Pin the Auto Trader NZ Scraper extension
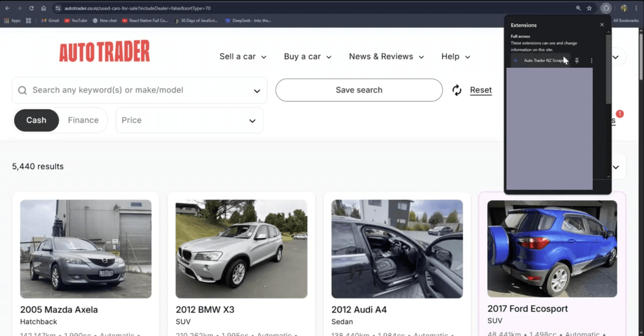This screenshot has width=644, height=336. (577, 60)
